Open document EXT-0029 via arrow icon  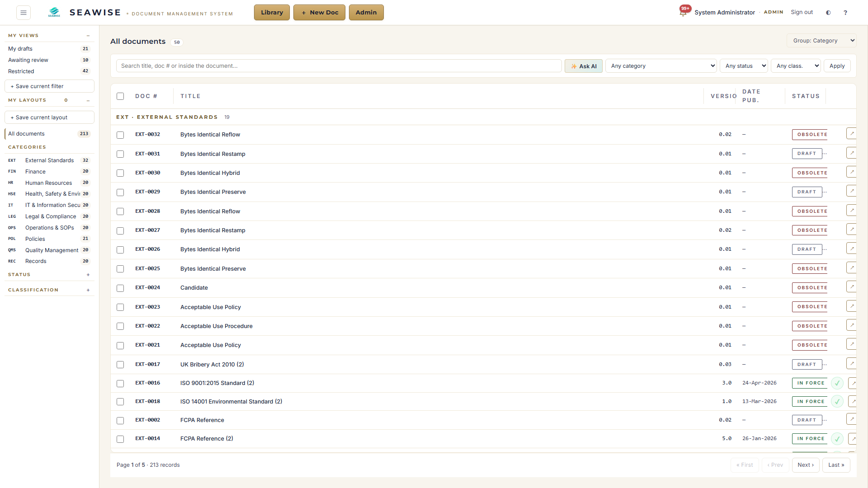(x=852, y=191)
